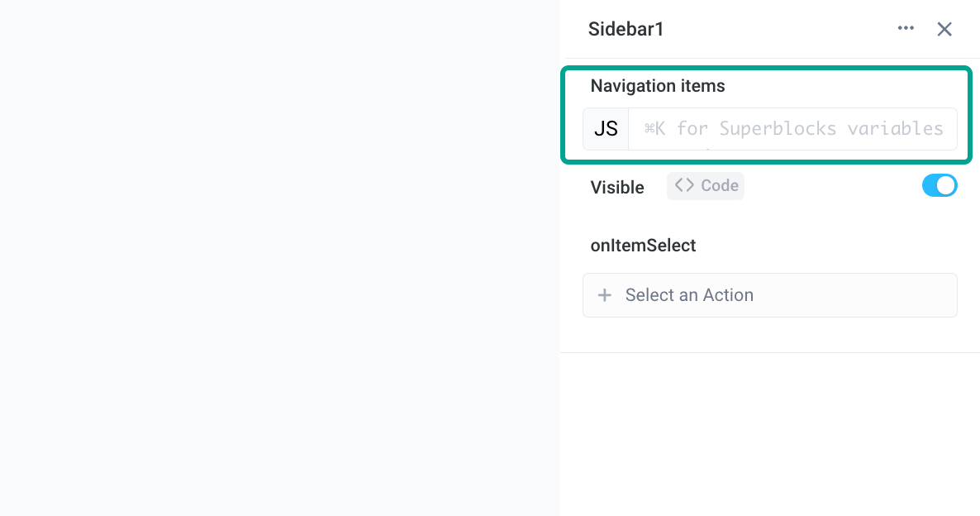Image resolution: width=980 pixels, height=516 pixels.
Task: Focus the Superblocks variables input box
Action: pyautogui.click(x=793, y=128)
